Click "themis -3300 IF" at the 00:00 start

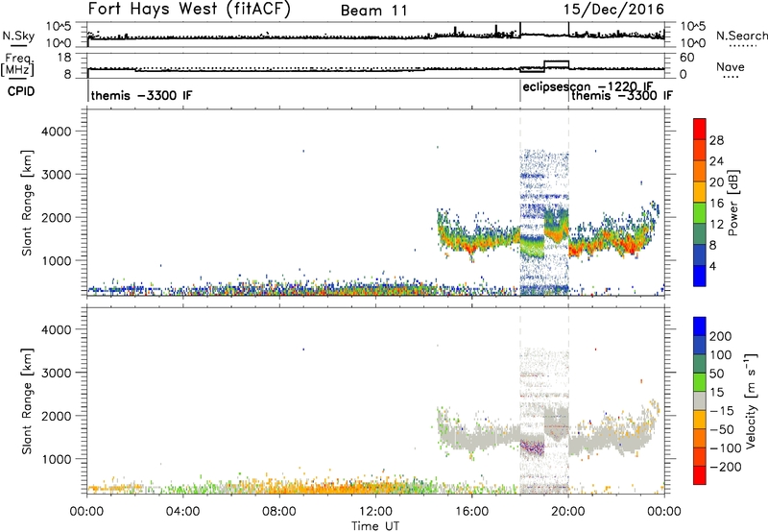point(141,95)
